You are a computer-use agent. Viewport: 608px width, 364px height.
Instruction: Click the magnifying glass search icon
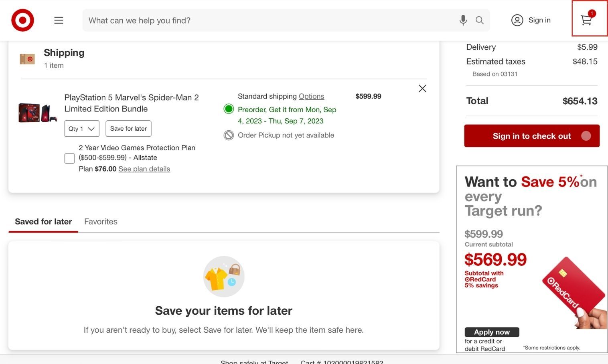(x=479, y=20)
